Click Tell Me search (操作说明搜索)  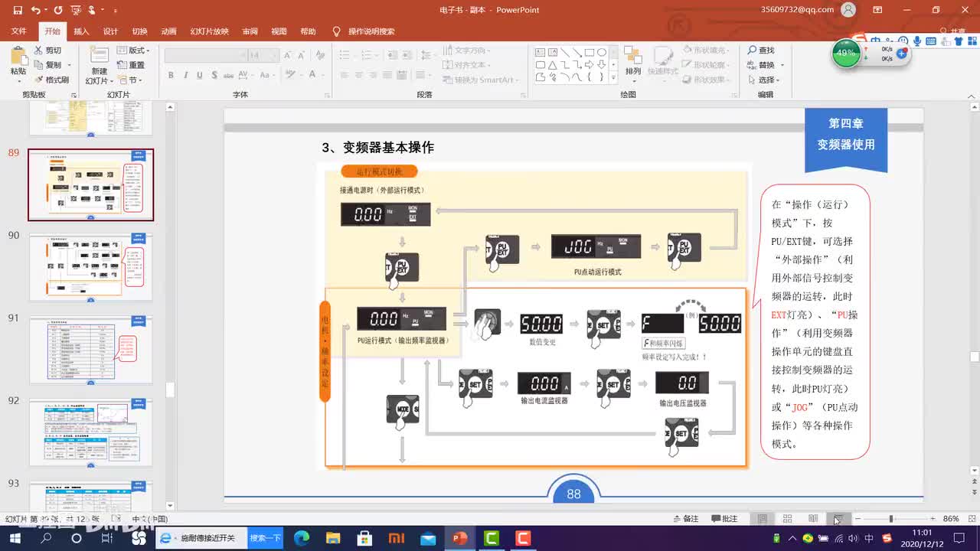(364, 31)
